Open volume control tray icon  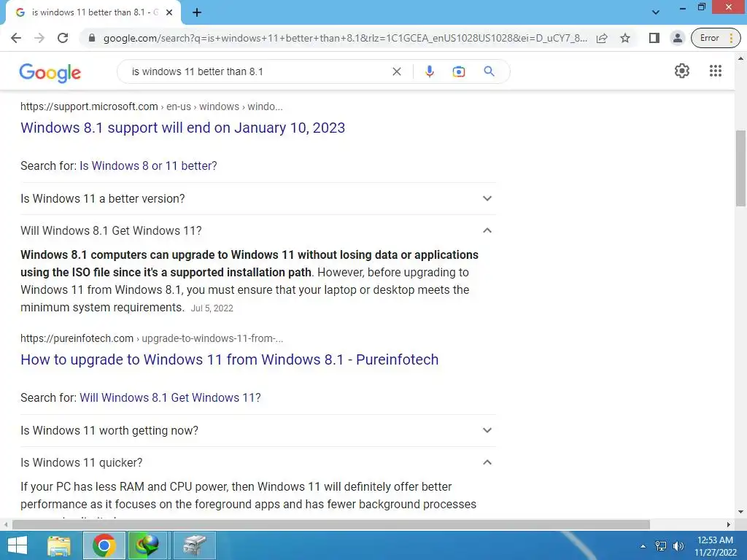click(678, 546)
